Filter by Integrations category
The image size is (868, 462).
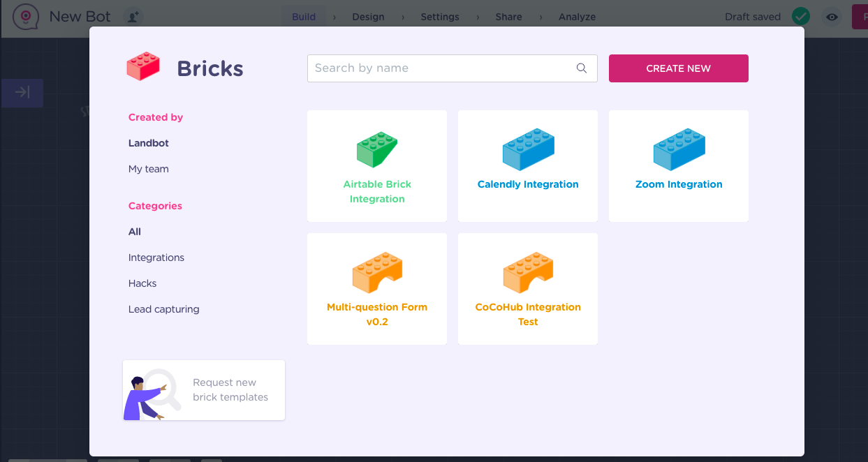156,258
